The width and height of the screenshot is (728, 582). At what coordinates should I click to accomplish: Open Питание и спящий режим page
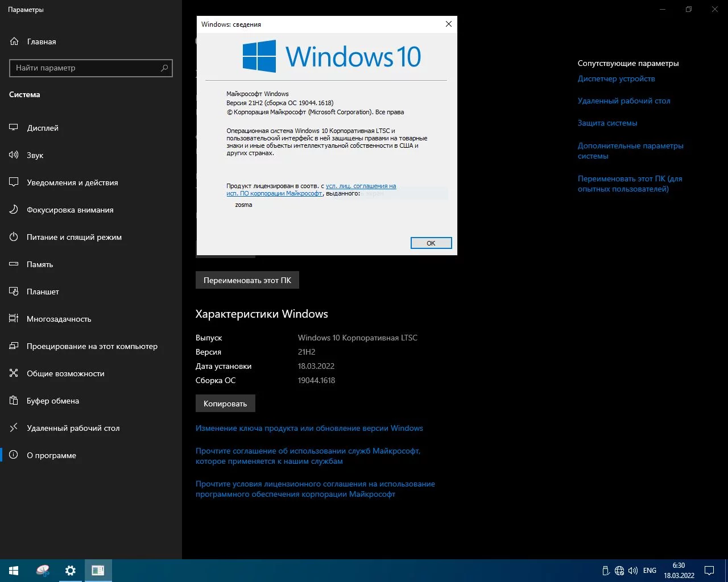91,237
